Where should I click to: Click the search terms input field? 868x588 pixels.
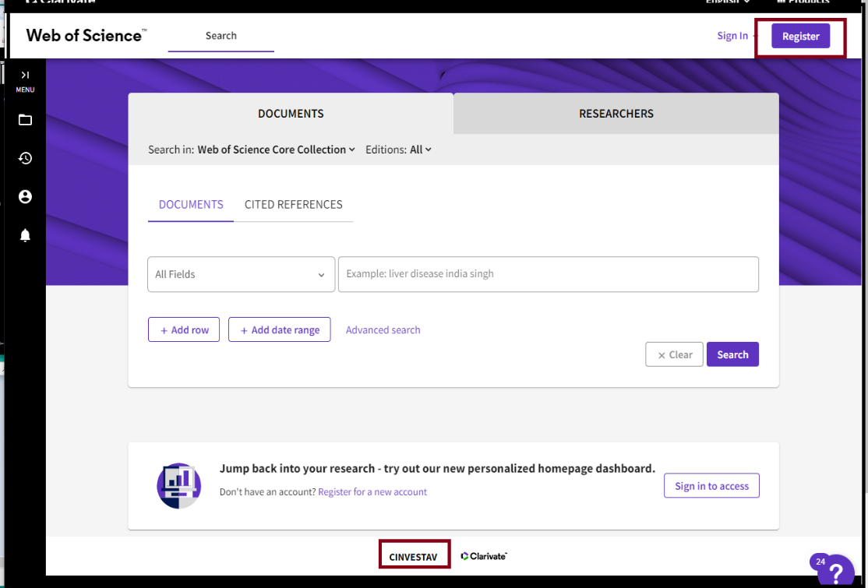[548, 274]
